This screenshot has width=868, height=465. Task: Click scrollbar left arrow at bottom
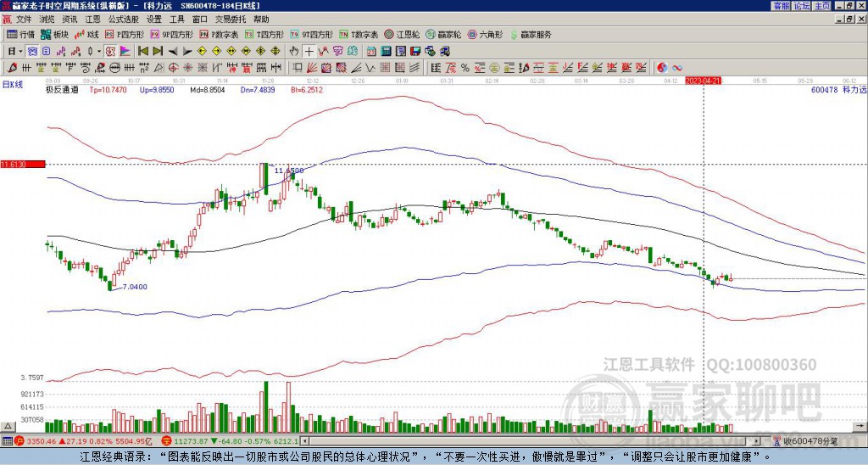point(305,441)
